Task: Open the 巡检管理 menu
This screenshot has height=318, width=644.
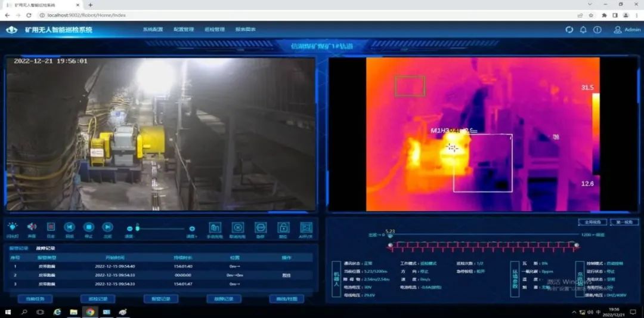Action: [215, 30]
